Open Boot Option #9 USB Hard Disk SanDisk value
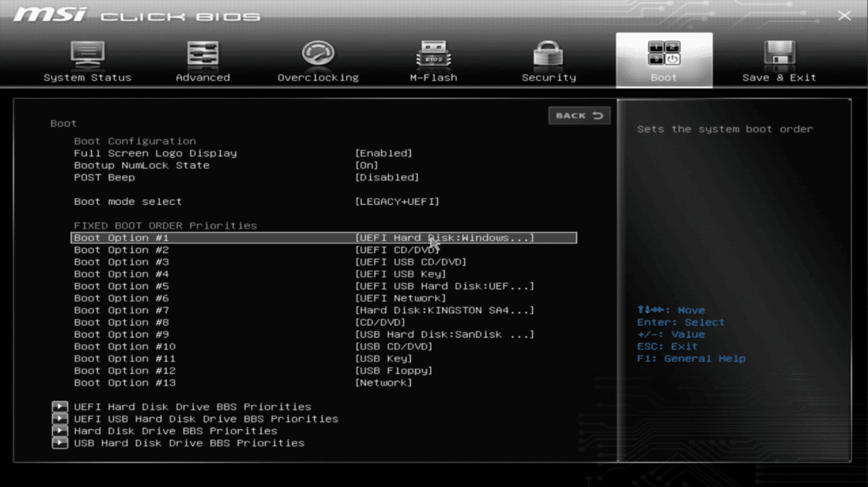The image size is (868, 487). coord(445,334)
